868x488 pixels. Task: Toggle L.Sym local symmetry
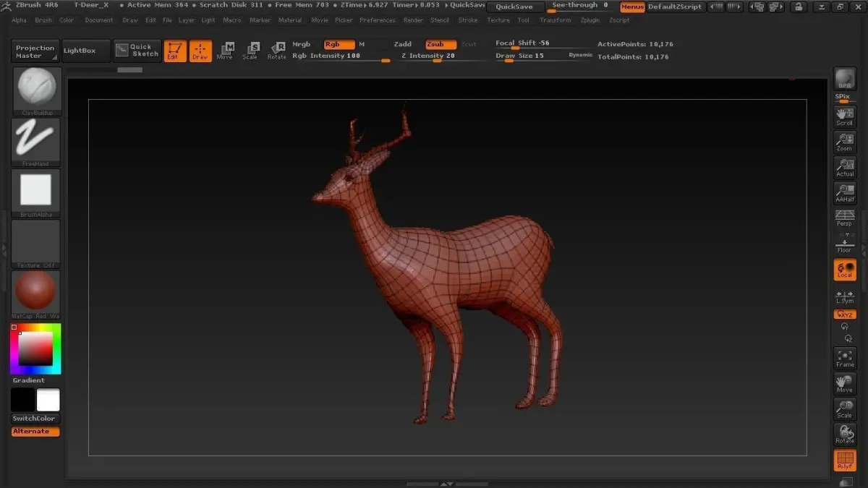[x=845, y=296]
